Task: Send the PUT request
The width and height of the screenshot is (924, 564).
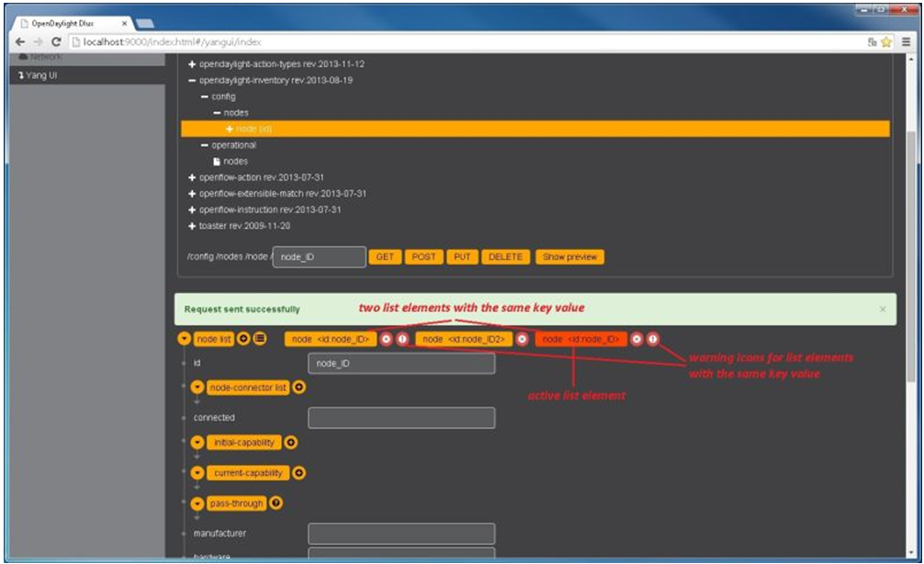Action: click(x=462, y=257)
